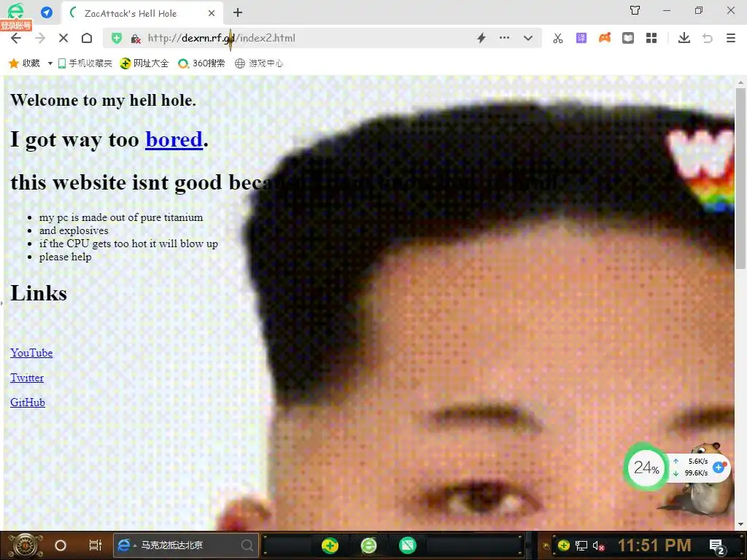
Task: Open 游戏中心 bookmark
Action: click(259, 63)
